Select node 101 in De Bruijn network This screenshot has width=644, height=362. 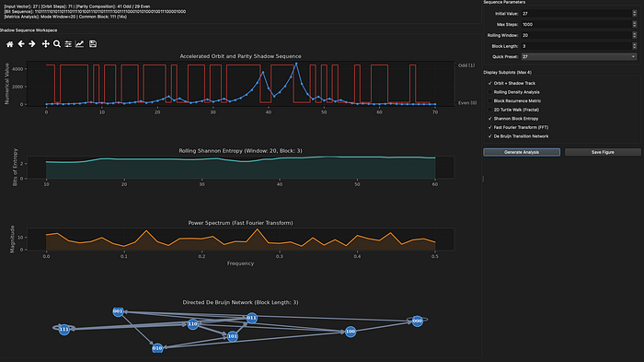click(232, 336)
